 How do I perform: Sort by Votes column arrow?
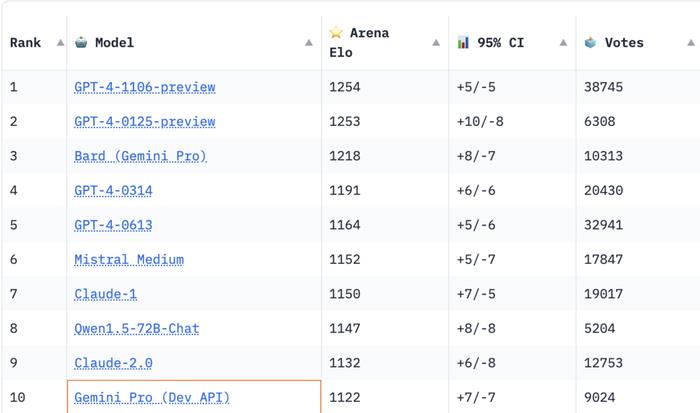pos(691,43)
